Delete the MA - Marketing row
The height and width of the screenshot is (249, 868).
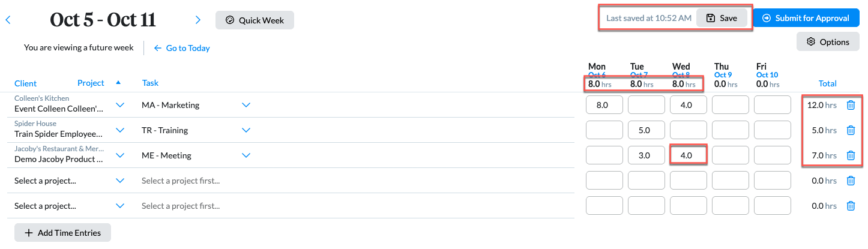click(851, 105)
